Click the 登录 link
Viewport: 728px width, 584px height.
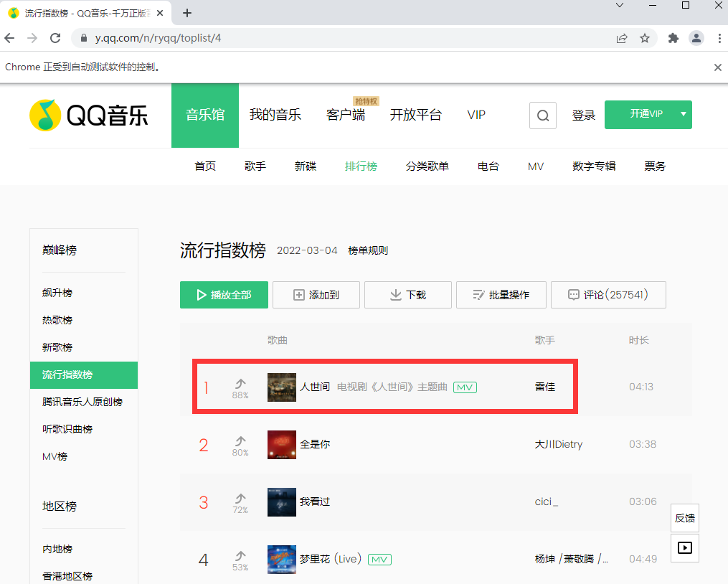coord(584,116)
